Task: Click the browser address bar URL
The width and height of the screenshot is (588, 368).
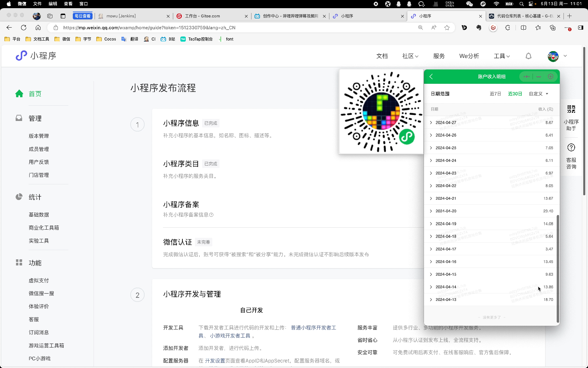Action: (149, 28)
